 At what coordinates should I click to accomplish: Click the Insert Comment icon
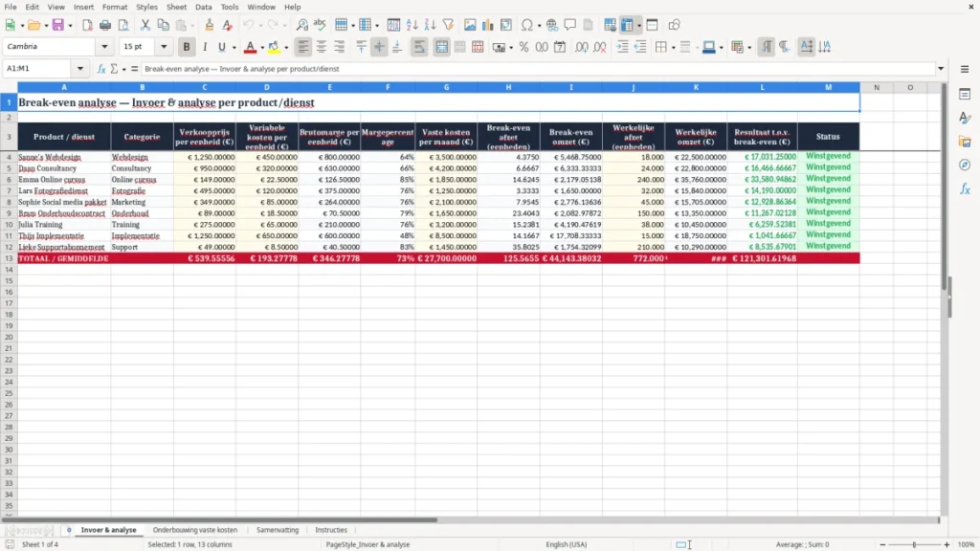point(570,25)
